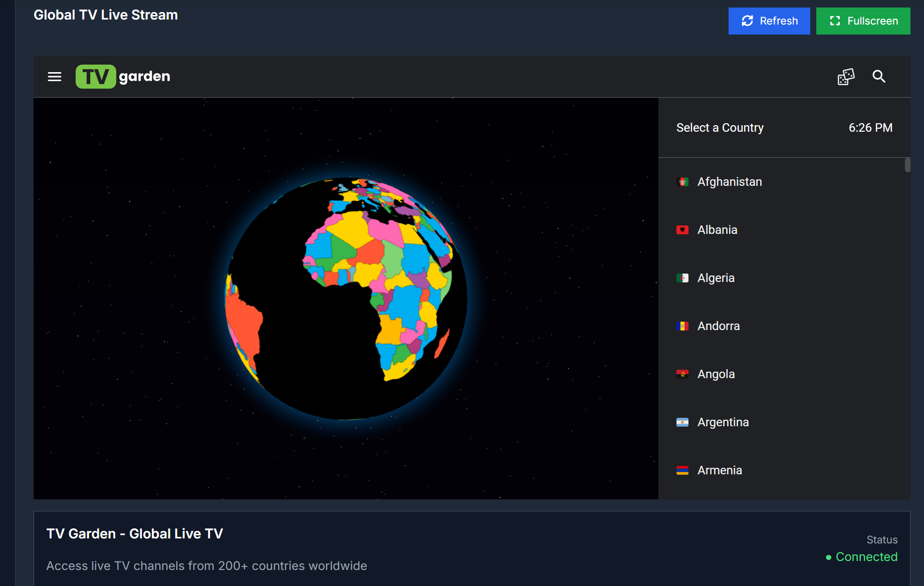Select Algeria from country list
Screen dimensions: 924x586
click(716, 278)
